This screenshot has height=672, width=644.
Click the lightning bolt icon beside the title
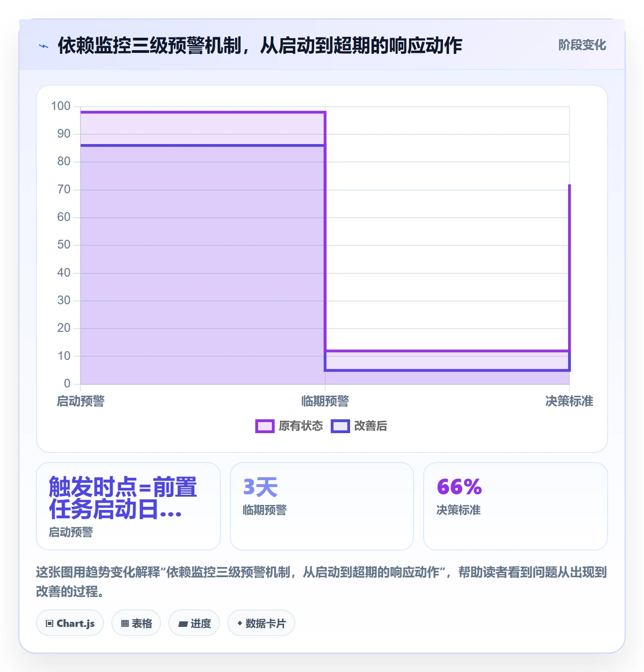pyautogui.click(x=44, y=46)
